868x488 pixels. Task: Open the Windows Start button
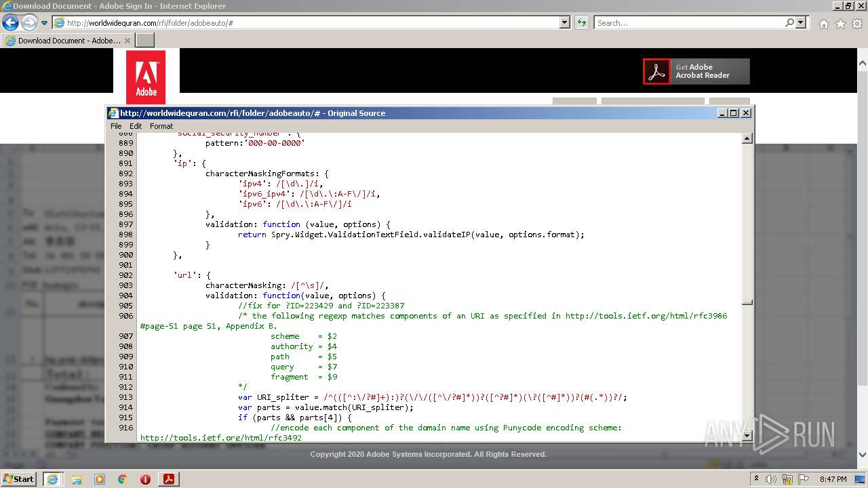pos(18,479)
